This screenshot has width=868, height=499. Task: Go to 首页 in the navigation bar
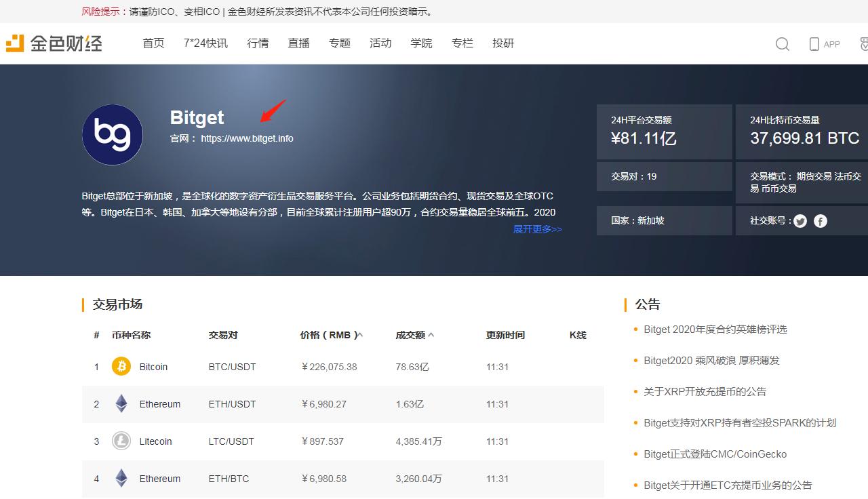tap(153, 43)
